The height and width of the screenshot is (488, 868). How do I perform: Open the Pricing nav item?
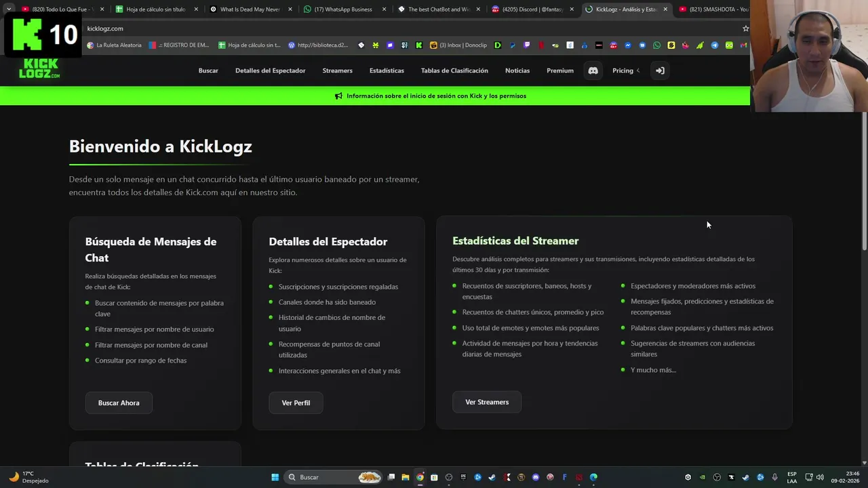(x=623, y=70)
